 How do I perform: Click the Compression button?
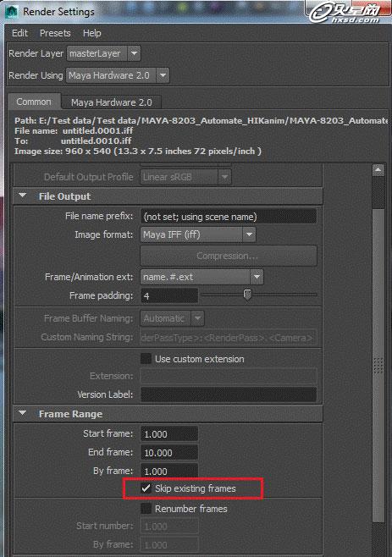229,256
